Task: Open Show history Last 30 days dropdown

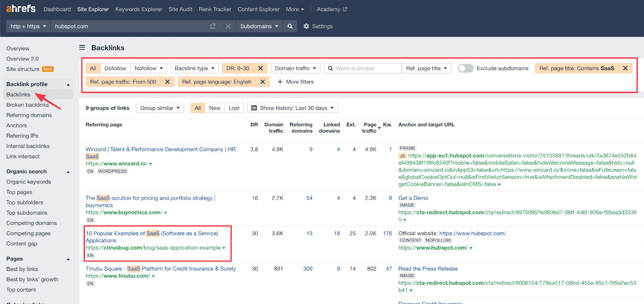Action: 293,108
